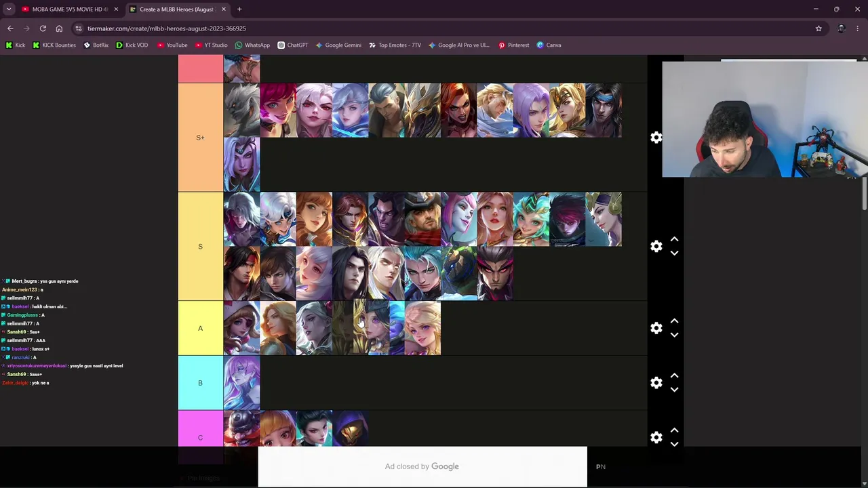Open the ChatGPT bookmark
This screenshot has height=488, width=868.
[293, 45]
